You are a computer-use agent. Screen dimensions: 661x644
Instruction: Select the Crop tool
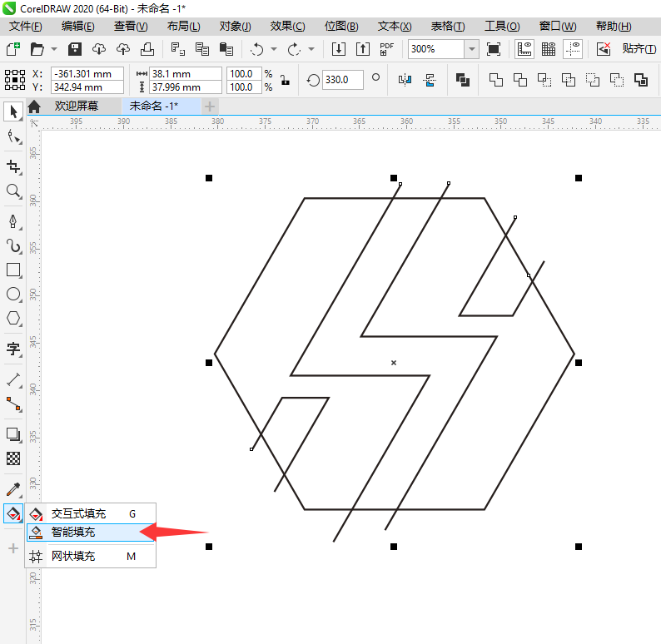tap(13, 166)
